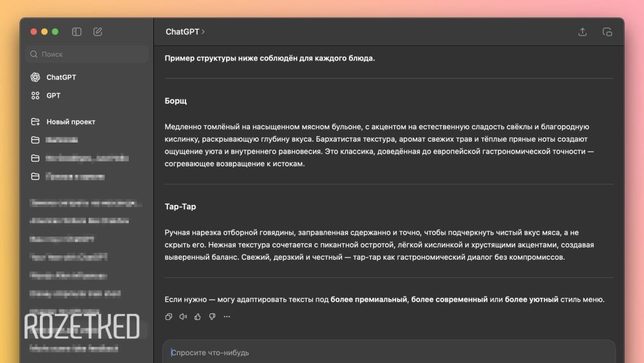Start a new chat with the compose icon

tap(98, 32)
